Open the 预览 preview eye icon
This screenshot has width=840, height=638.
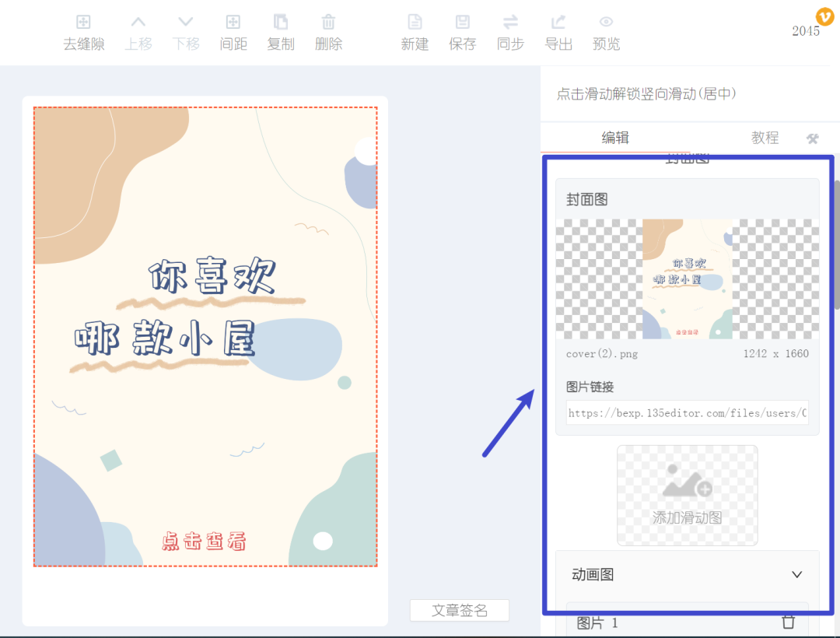(606, 22)
